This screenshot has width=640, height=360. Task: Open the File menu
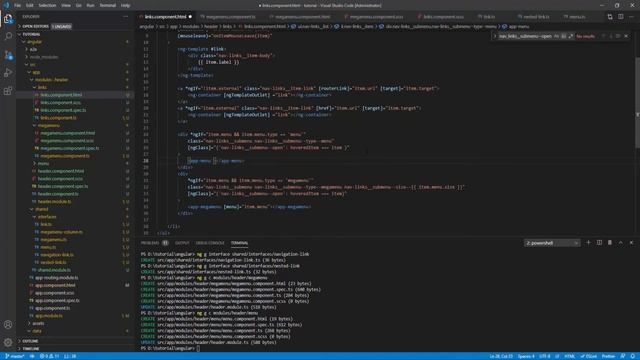coord(17,5)
